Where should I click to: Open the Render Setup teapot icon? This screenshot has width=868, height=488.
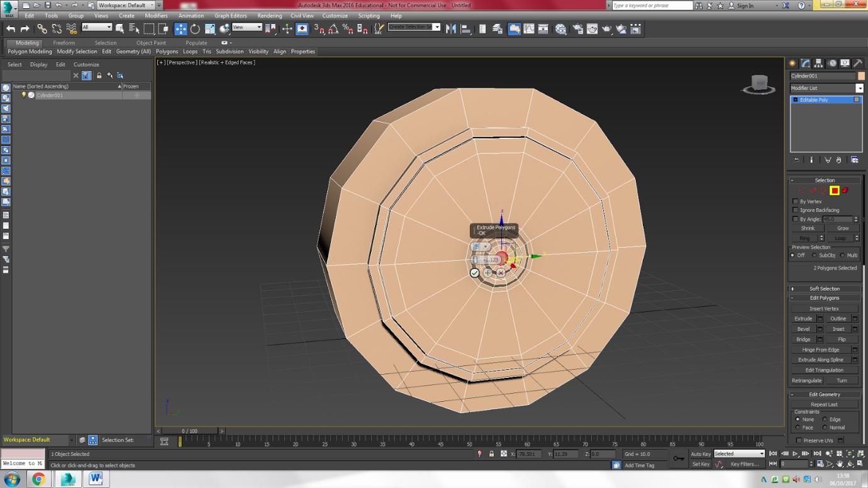click(x=577, y=29)
